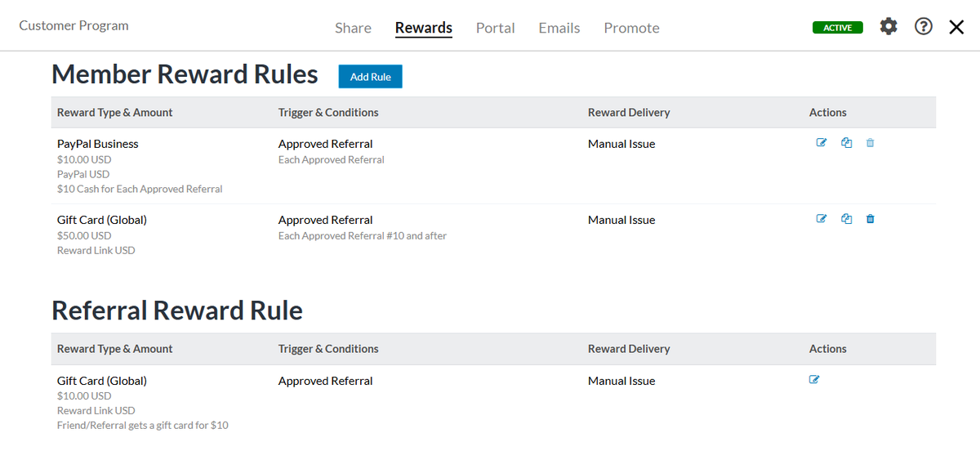Edit the PayPal Business reward rule
The width and height of the screenshot is (980, 469).
(x=822, y=143)
